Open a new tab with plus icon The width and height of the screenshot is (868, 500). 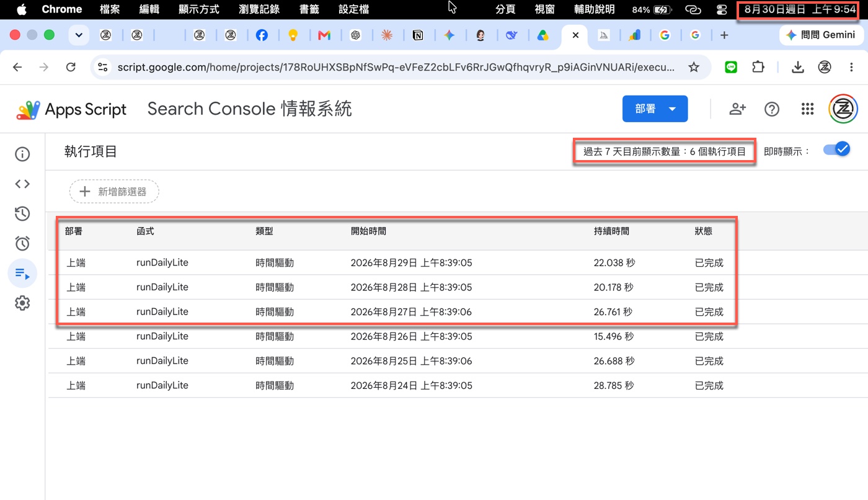724,35
